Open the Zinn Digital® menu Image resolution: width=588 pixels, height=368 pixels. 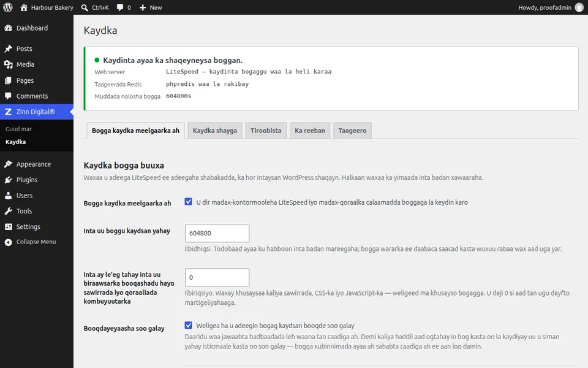point(37,112)
